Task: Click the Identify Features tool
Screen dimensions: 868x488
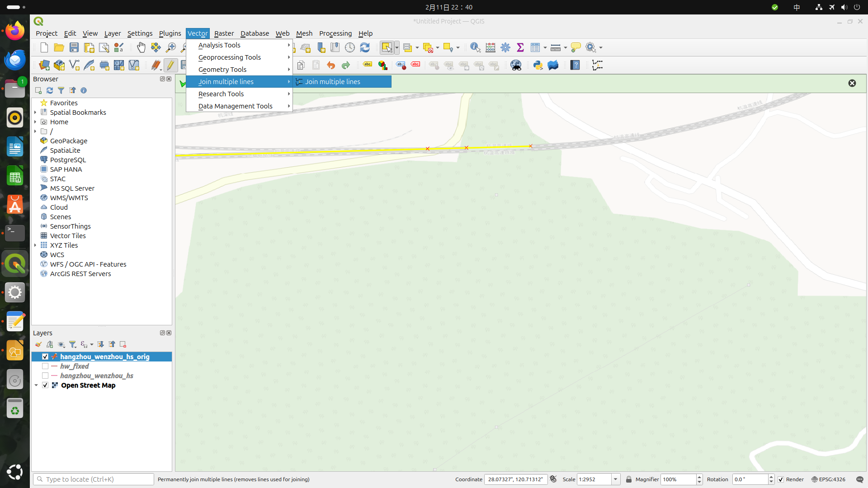Action: 475,47
